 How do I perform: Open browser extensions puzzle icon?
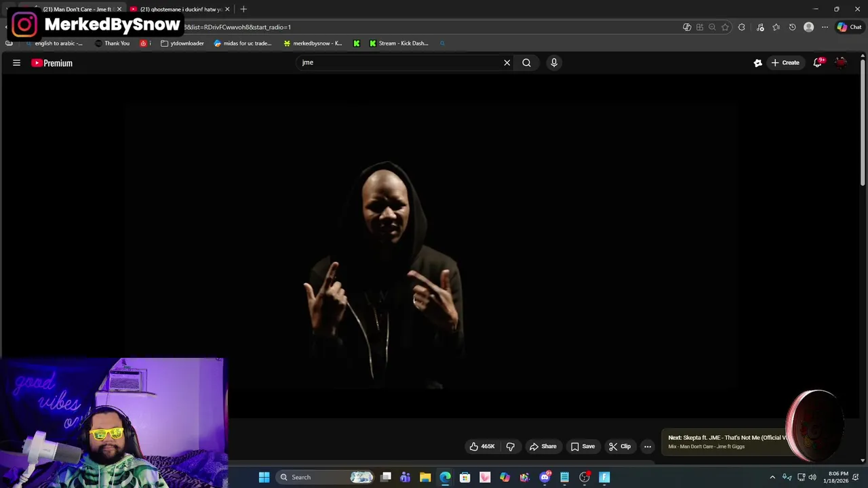[x=742, y=27]
